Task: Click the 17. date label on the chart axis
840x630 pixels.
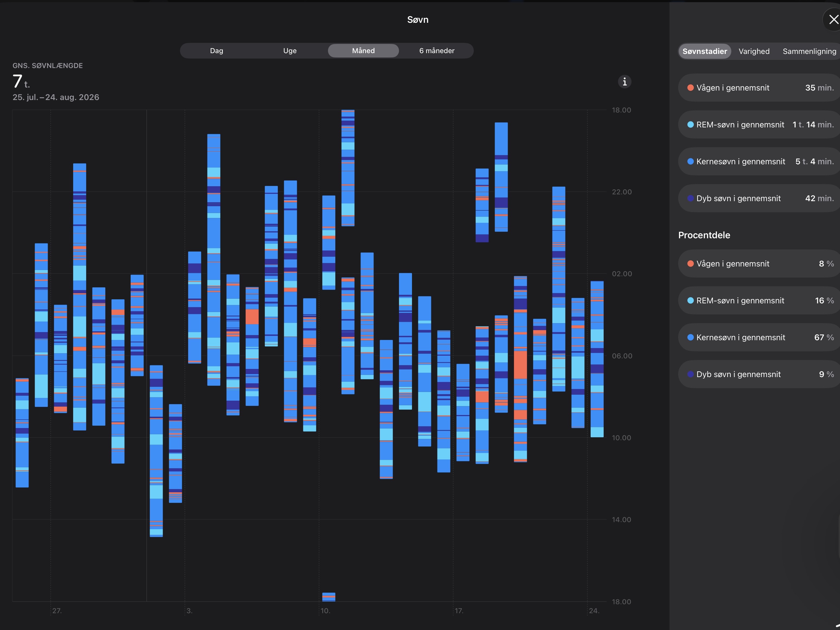Action: [x=459, y=611]
